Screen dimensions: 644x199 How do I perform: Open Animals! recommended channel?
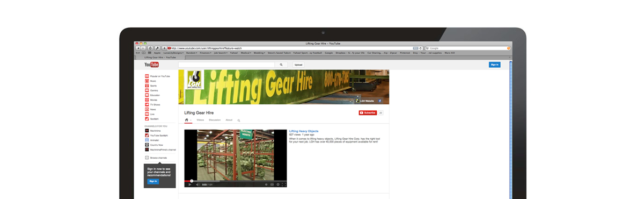[x=152, y=140]
